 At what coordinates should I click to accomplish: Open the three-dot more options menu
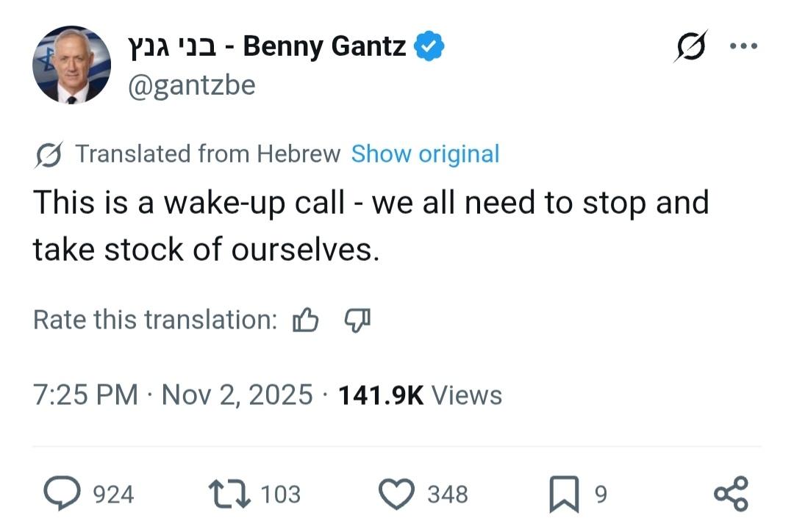[x=743, y=46]
